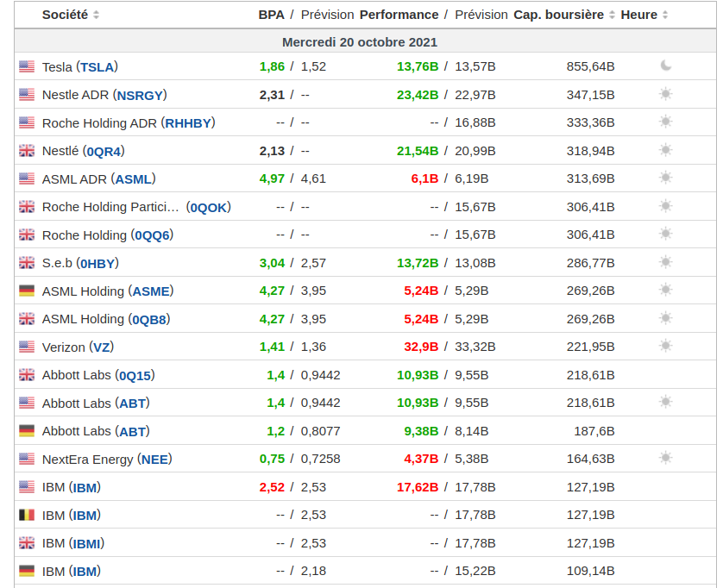Click Belgian flag beside IBM
The height and width of the screenshot is (588, 723).
[27, 515]
